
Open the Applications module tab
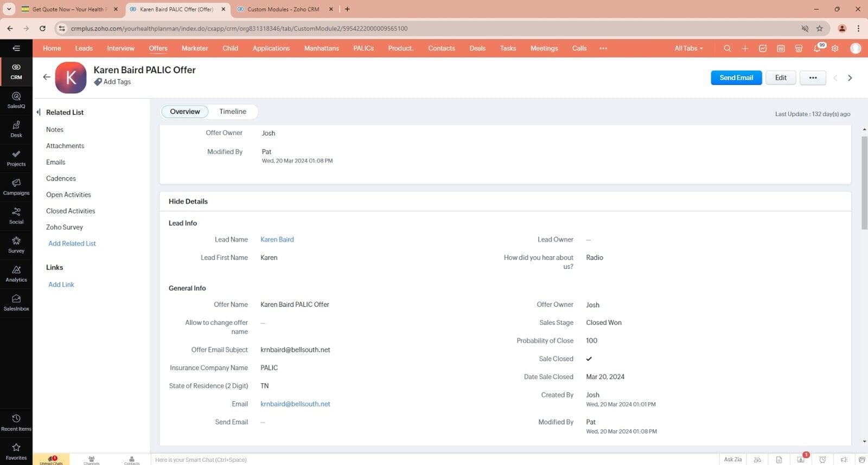[271, 48]
